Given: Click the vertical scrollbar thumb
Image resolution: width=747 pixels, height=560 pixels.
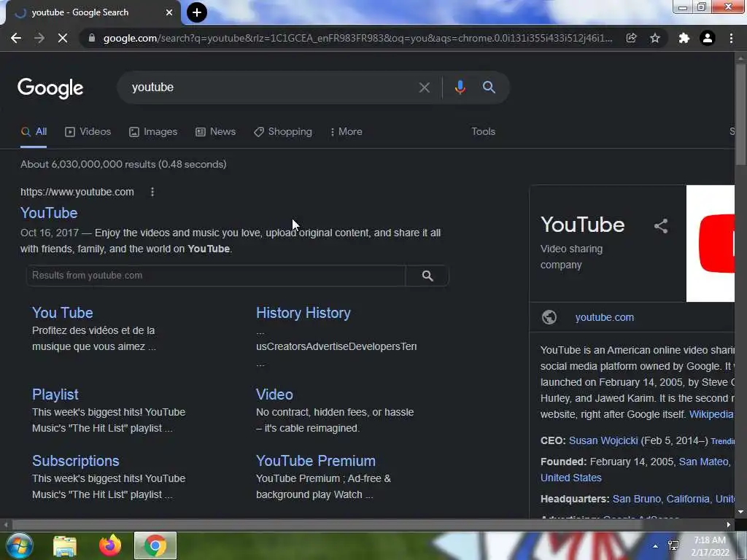Looking at the screenshot, I should pyautogui.click(x=740, y=114).
